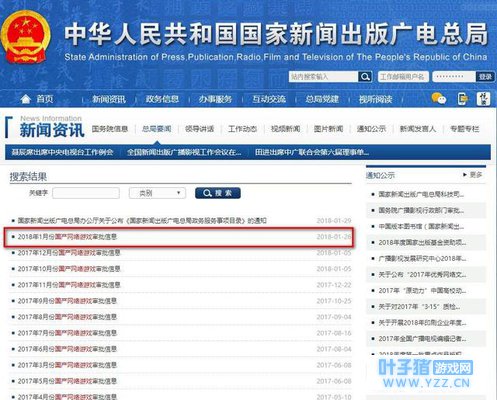Image resolution: width=497 pixels, height=400 pixels.
Task: Click the date 2017-10-25
Action: coord(334,301)
